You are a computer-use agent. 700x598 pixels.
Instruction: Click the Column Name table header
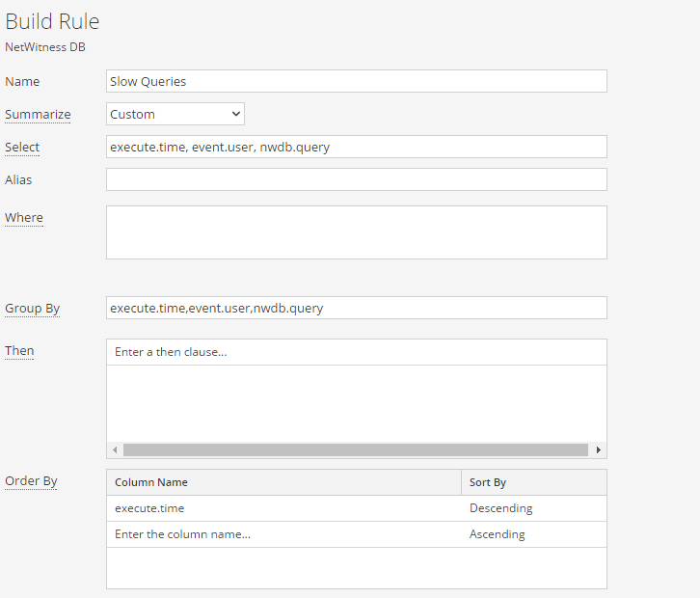(283, 482)
